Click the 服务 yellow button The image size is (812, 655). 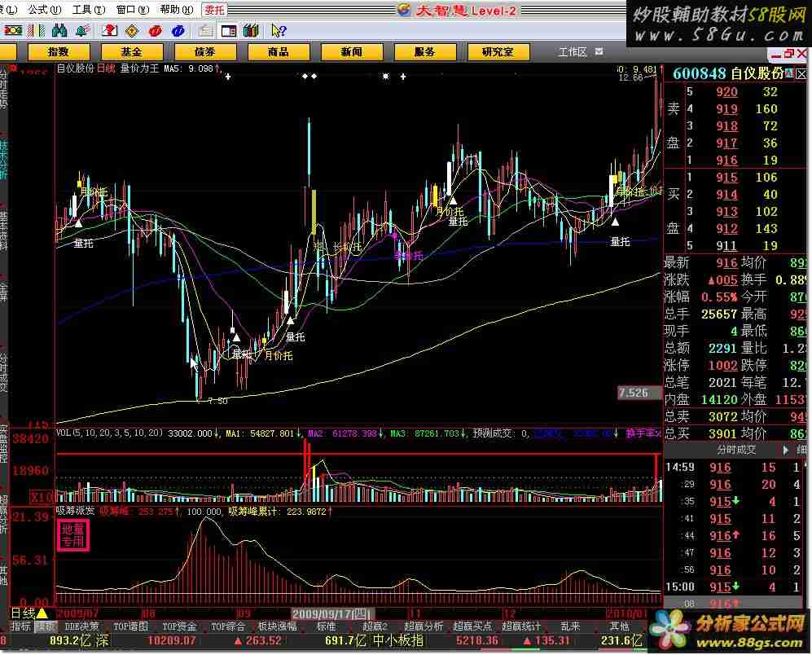[x=425, y=52]
